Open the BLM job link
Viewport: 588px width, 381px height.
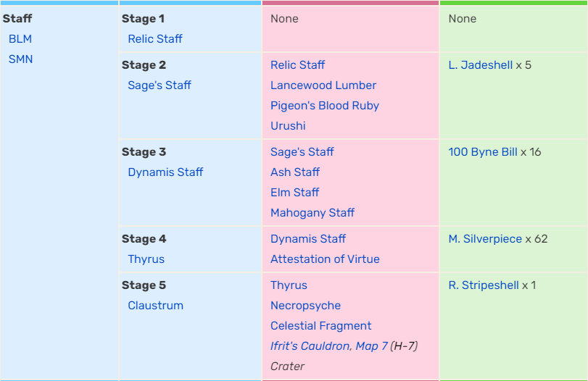(x=20, y=39)
